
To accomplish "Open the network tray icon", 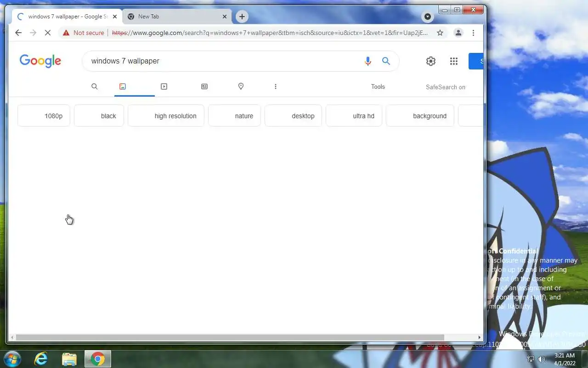I will [x=531, y=359].
